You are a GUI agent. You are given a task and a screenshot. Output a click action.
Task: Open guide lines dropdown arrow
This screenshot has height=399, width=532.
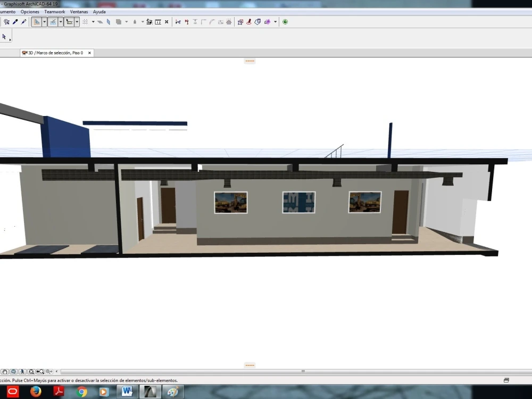(44, 22)
